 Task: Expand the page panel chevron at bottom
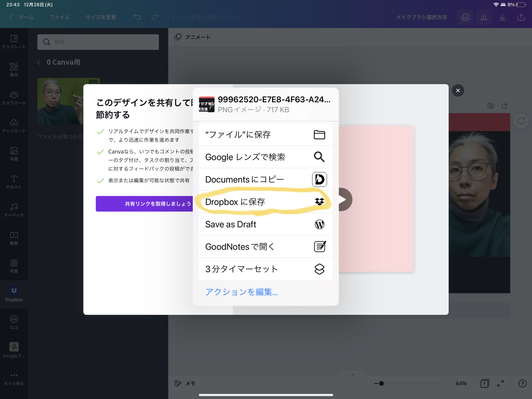tap(353, 375)
